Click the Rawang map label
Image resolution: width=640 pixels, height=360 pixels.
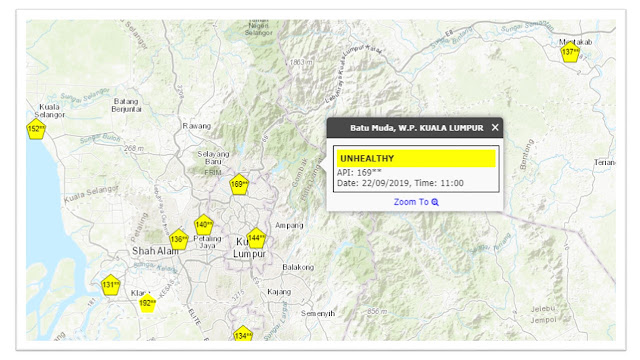[197, 126]
